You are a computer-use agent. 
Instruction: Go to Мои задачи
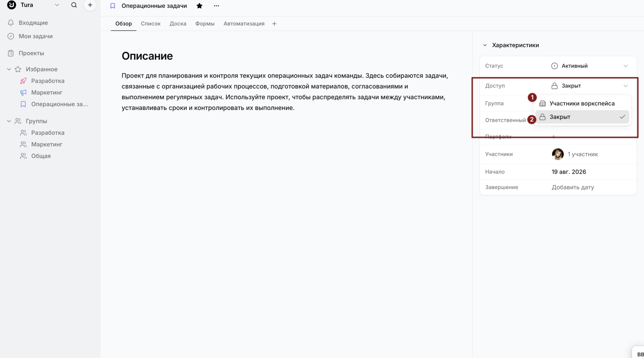click(36, 36)
